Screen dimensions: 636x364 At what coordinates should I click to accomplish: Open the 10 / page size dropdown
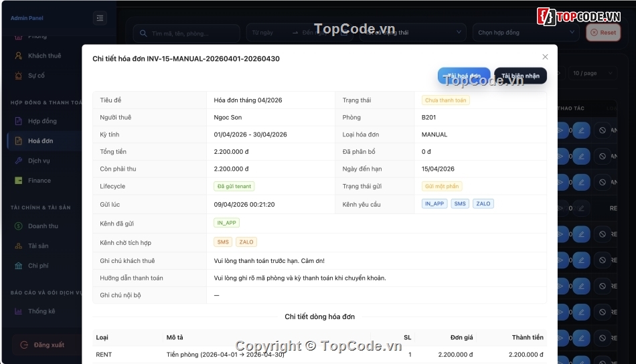[x=592, y=74]
